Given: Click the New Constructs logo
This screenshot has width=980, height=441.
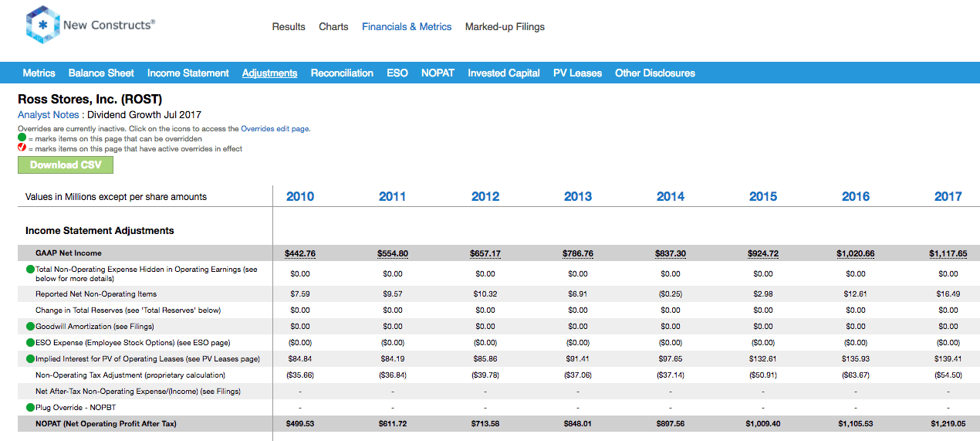Looking at the screenshot, I should coord(90,25).
